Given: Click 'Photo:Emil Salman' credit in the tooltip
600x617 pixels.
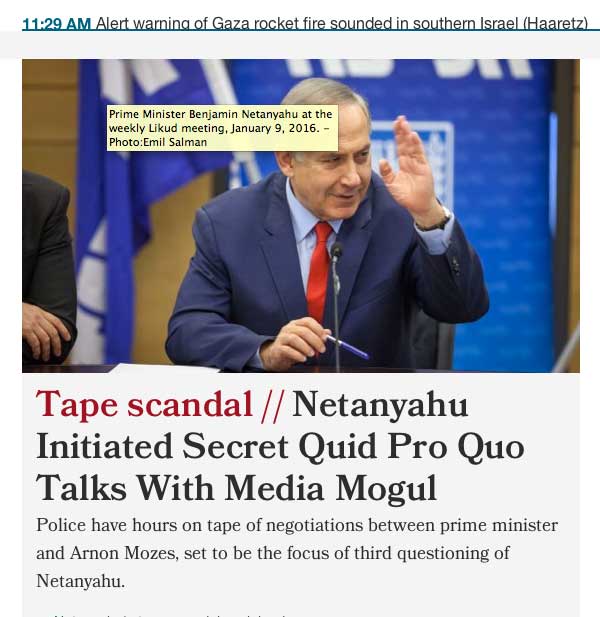Looking at the screenshot, I should point(158,142).
